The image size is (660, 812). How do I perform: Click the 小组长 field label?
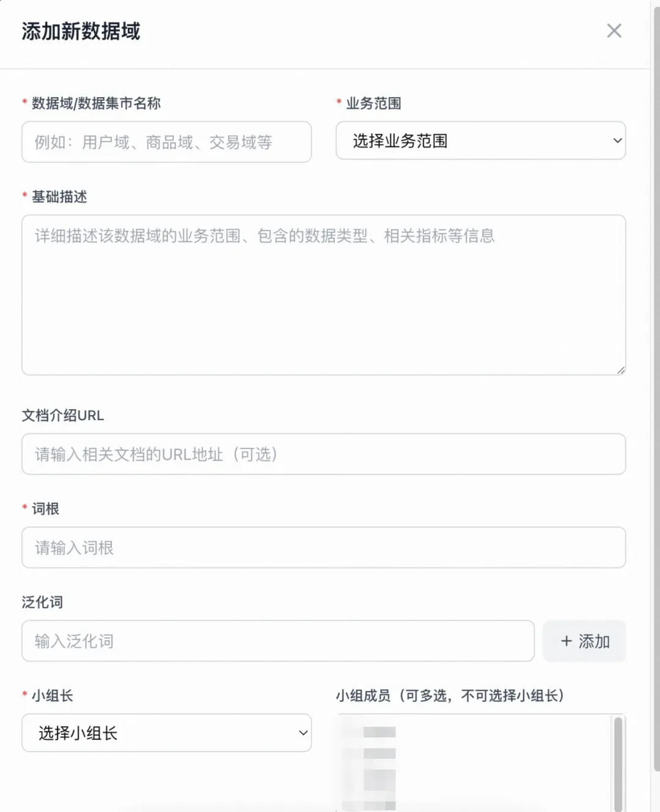click(53, 696)
